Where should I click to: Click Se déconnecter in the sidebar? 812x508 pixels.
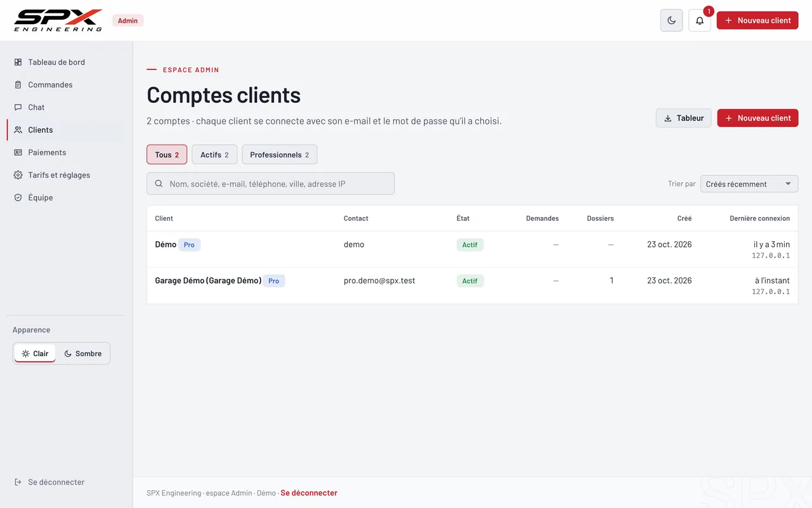click(x=66, y=482)
